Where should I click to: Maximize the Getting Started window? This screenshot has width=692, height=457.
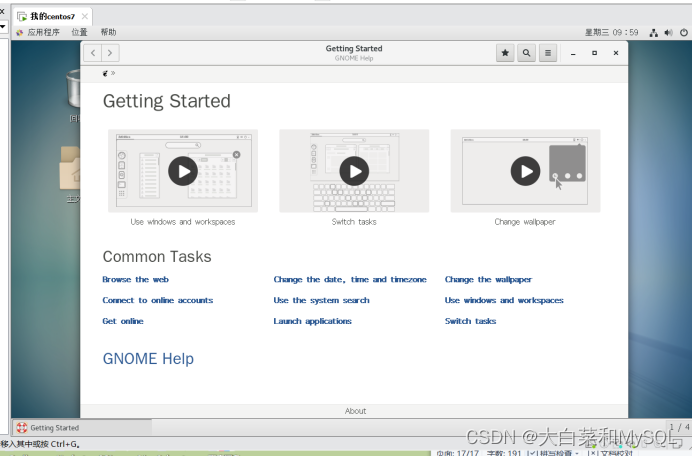pos(594,53)
